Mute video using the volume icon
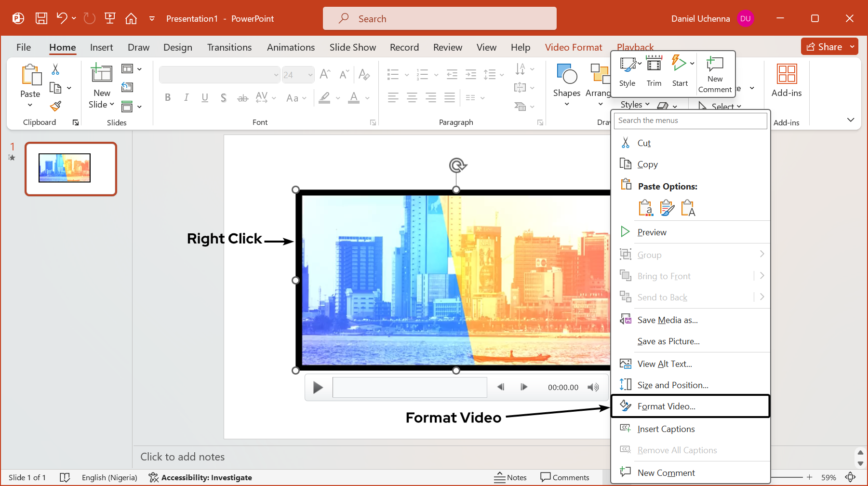 (593, 387)
